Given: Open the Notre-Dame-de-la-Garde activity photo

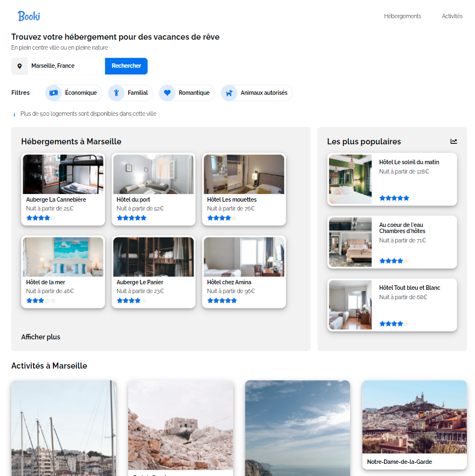Looking at the screenshot, I should click(414, 417).
